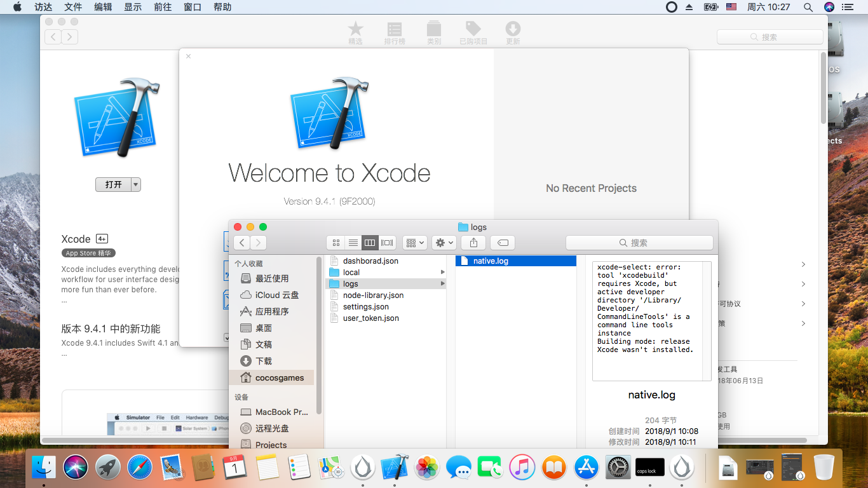Open the 窗口 menu
The image size is (868, 488).
tap(193, 7)
